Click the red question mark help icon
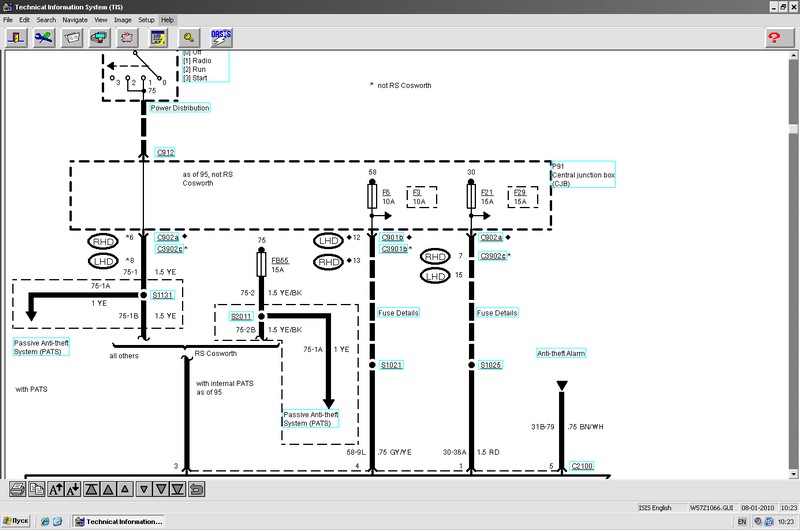800x530 pixels. pos(775,37)
